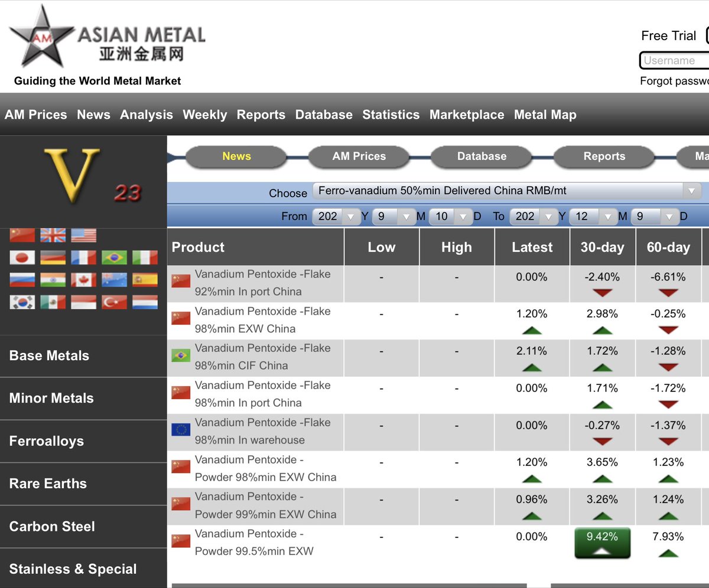
Task: Click the Brazil flag beside Flake 98%min CIF China
Action: point(181,355)
